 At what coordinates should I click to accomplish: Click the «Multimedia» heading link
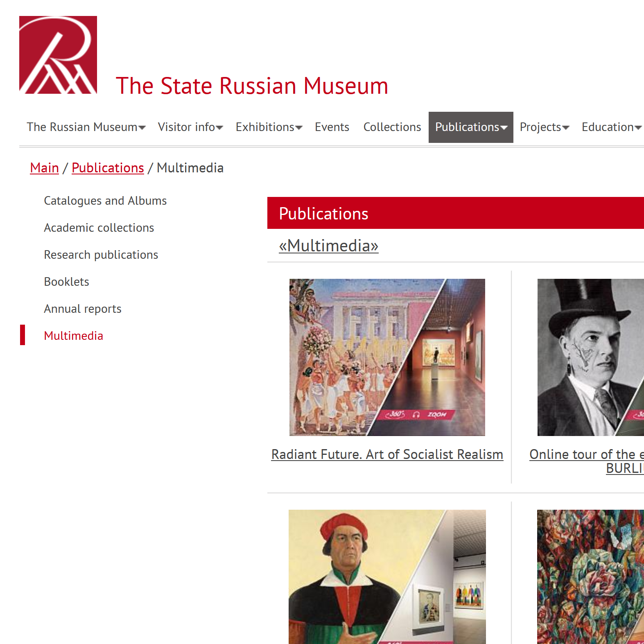(x=329, y=246)
